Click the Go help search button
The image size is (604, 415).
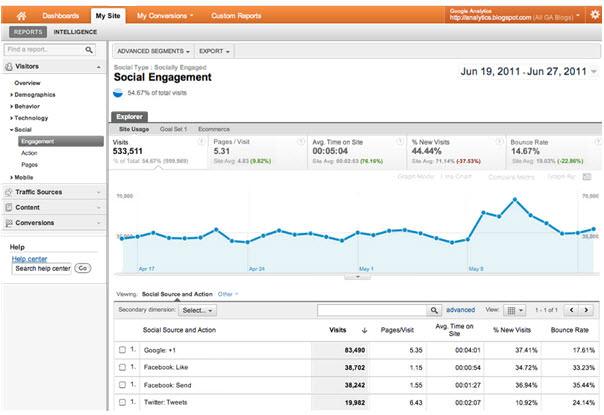[x=83, y=268]
